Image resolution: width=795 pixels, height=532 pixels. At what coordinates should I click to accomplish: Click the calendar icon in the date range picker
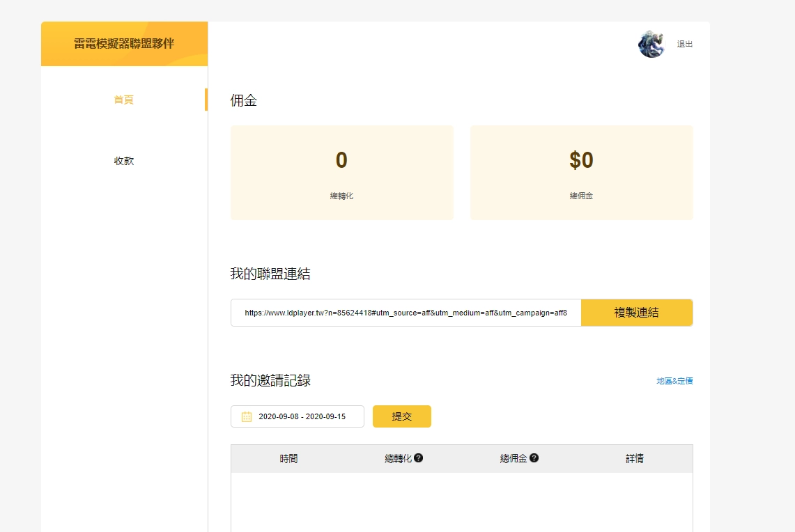tap(245, 416)
